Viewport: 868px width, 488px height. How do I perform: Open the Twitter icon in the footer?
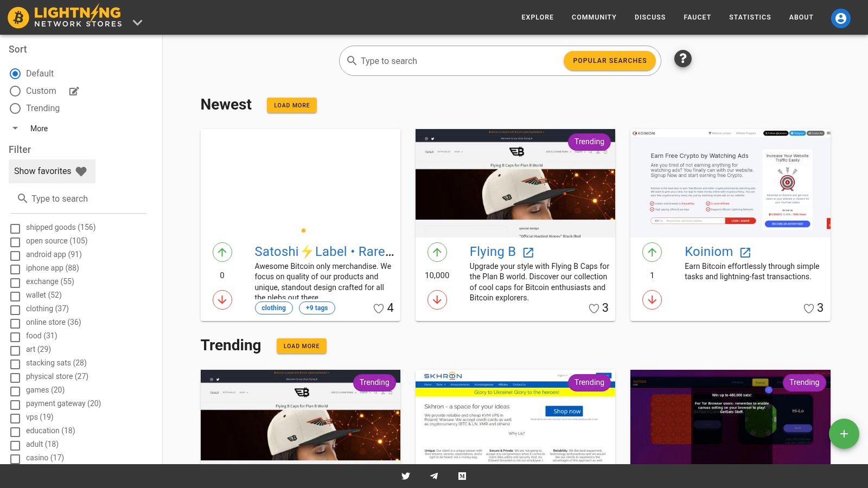[x=406, y=476]
